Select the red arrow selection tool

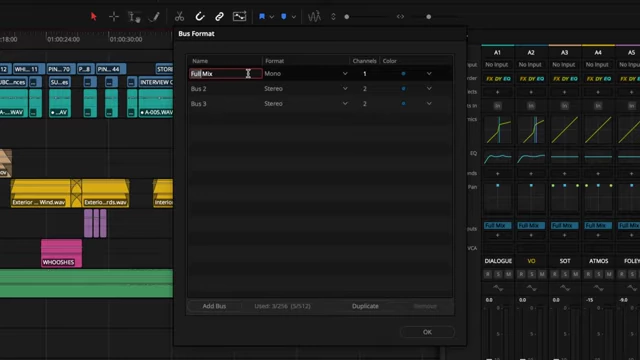tap(94, 16)
